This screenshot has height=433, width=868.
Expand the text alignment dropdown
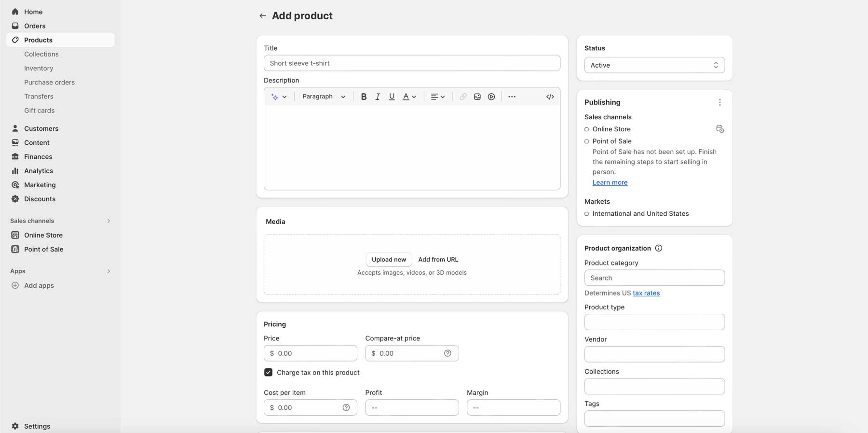click(437, 97)
